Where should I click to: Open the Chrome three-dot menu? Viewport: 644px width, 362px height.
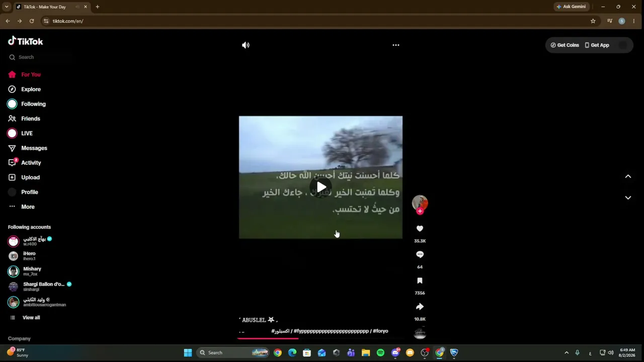click(634, 21)
